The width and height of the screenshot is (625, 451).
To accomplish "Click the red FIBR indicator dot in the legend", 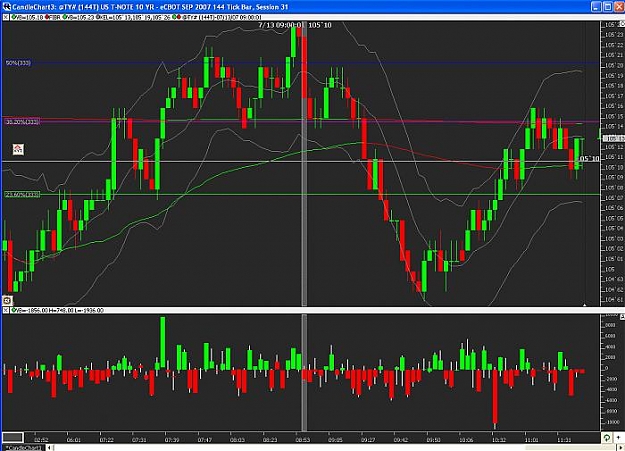I will (47, 18).
